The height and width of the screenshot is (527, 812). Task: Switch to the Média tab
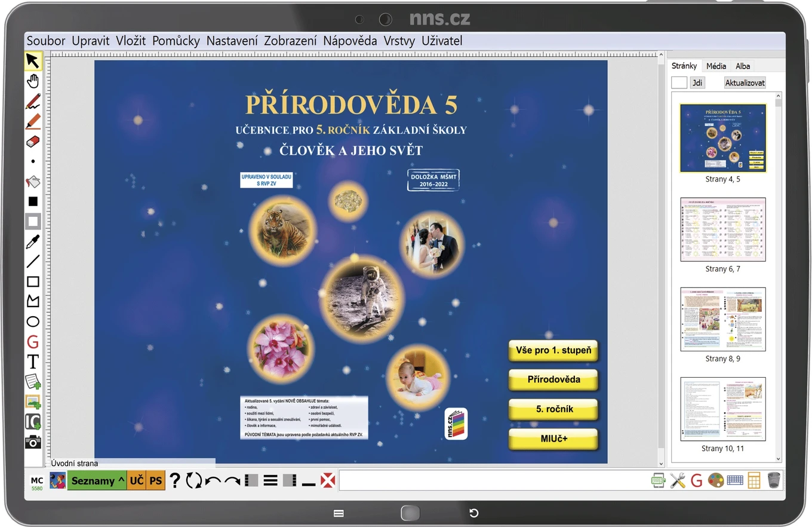[716, 66]
